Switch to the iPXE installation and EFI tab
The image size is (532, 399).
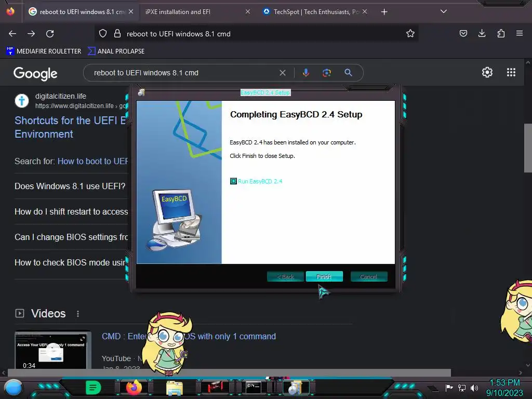point(193,12)
